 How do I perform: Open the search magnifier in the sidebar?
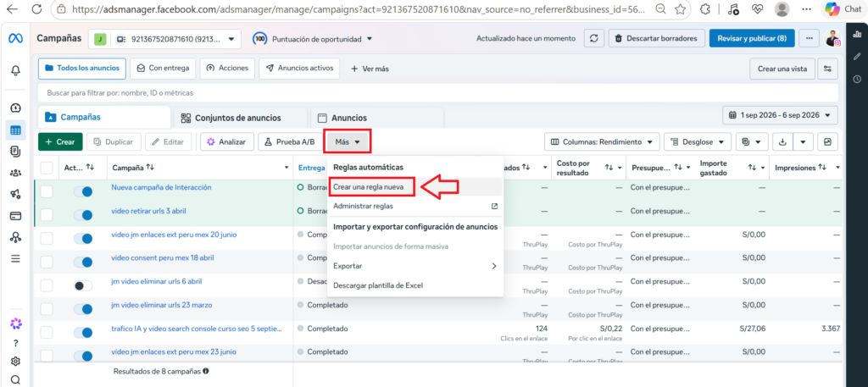click(x=15, y=380)
